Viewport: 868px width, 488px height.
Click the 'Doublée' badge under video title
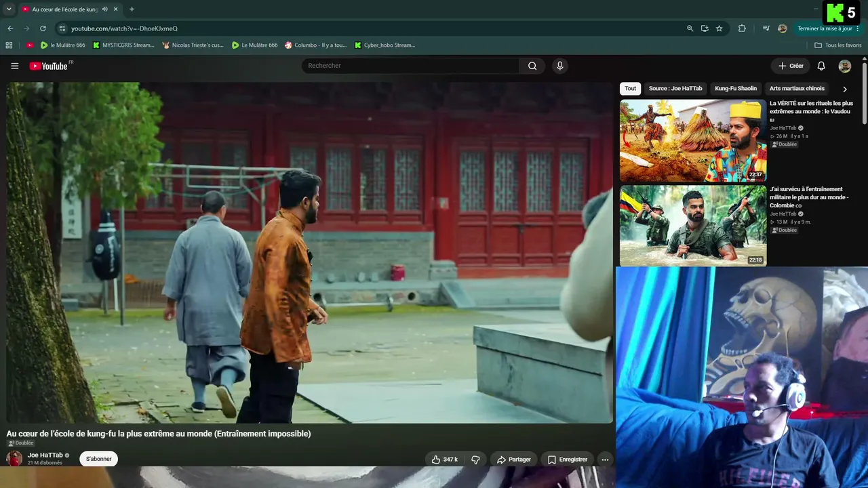click(x=20, y=443)
